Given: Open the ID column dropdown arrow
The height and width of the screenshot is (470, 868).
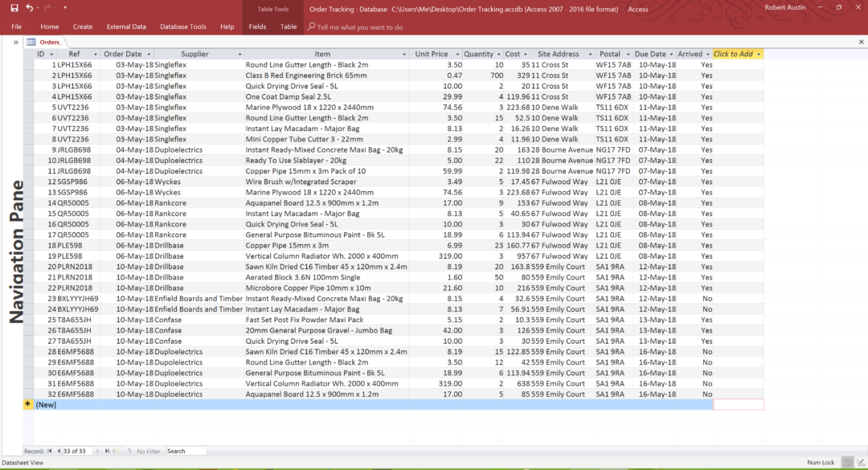Looking at the screenshot, I should point(51,55).
